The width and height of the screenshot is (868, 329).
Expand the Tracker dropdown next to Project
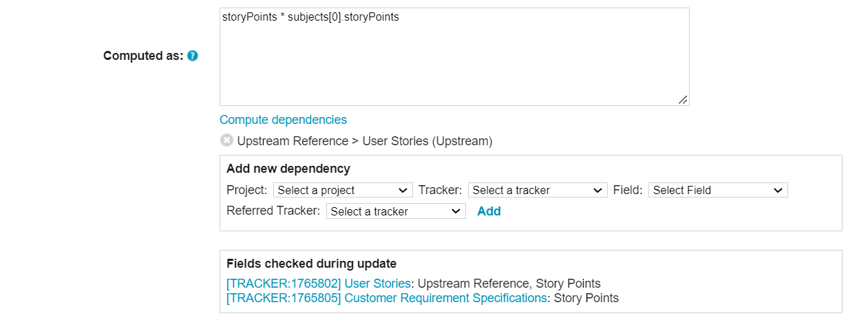(x=538, y=190)
